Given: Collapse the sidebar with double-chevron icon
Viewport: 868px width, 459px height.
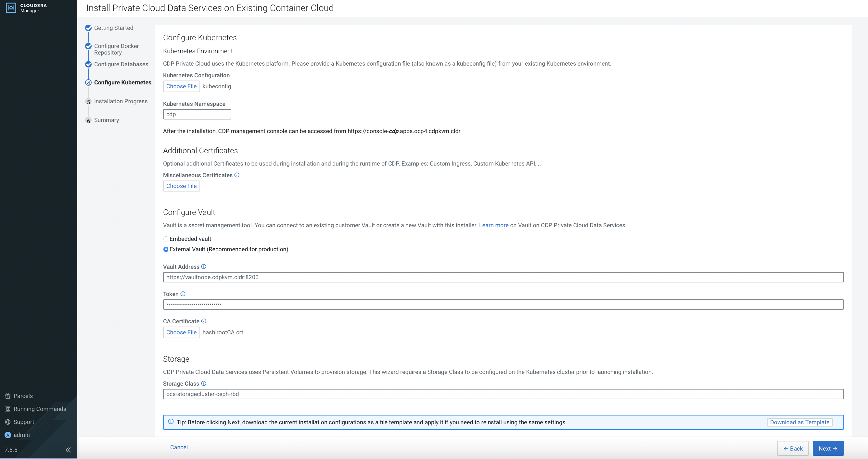Looking at the screenshot, I should point(68,450).
